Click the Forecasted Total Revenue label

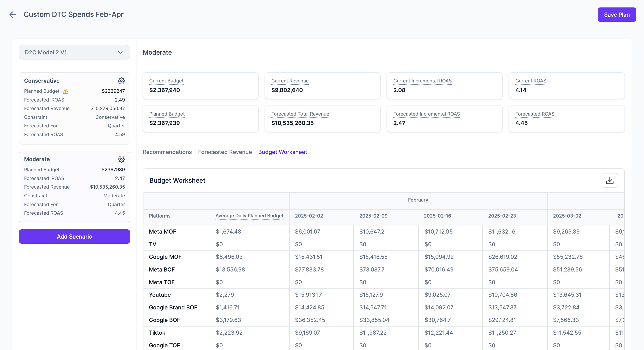tap(300, 114)
